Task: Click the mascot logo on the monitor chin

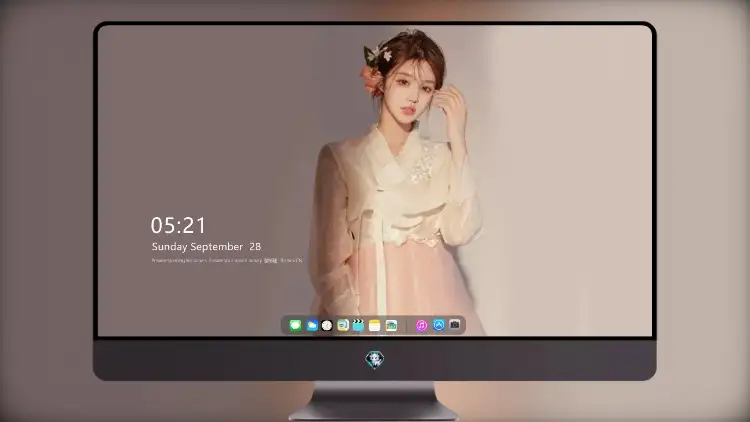Action: point(375,359)
